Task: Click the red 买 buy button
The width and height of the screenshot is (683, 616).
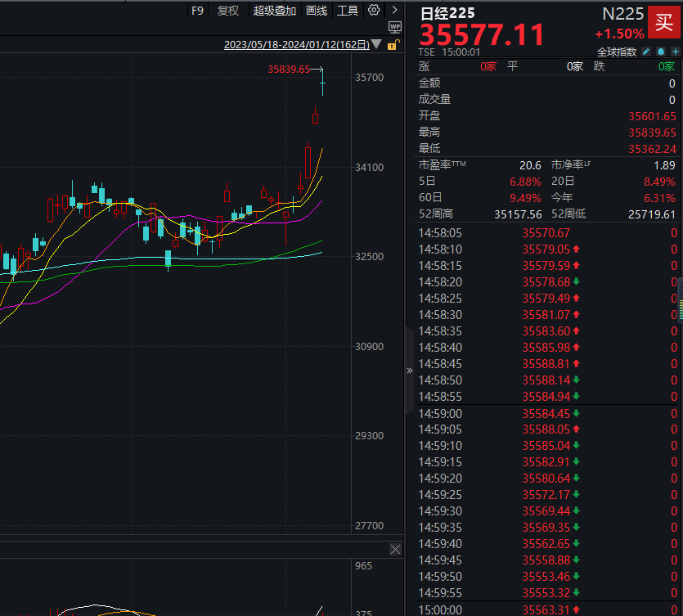Action: click(661, 20)
